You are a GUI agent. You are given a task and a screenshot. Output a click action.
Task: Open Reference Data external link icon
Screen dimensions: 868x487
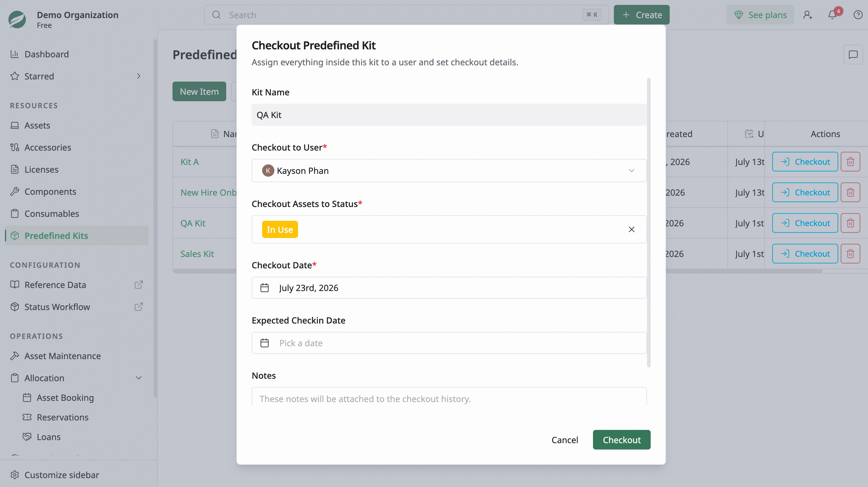point(138,285)
